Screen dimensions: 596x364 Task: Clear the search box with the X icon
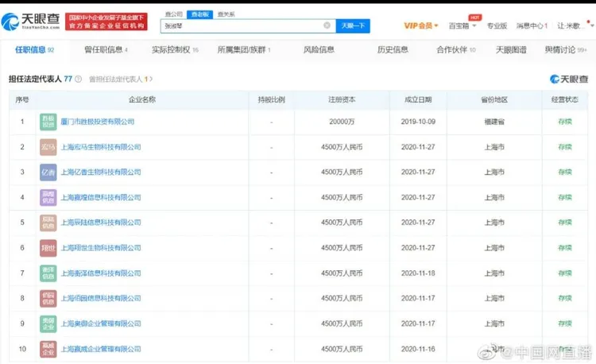tap(327, 25)
